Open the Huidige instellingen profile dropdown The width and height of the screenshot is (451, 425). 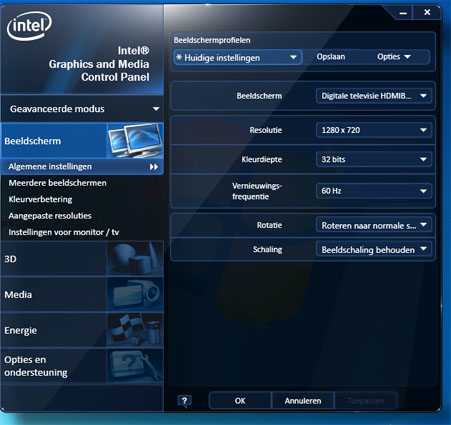tap(238, 57)
